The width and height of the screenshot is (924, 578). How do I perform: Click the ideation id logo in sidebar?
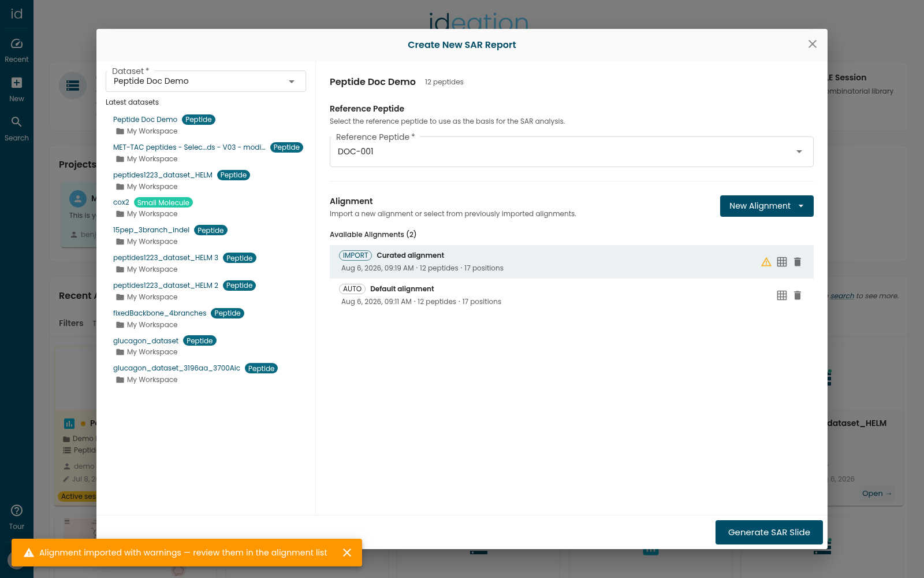[17, 14]
